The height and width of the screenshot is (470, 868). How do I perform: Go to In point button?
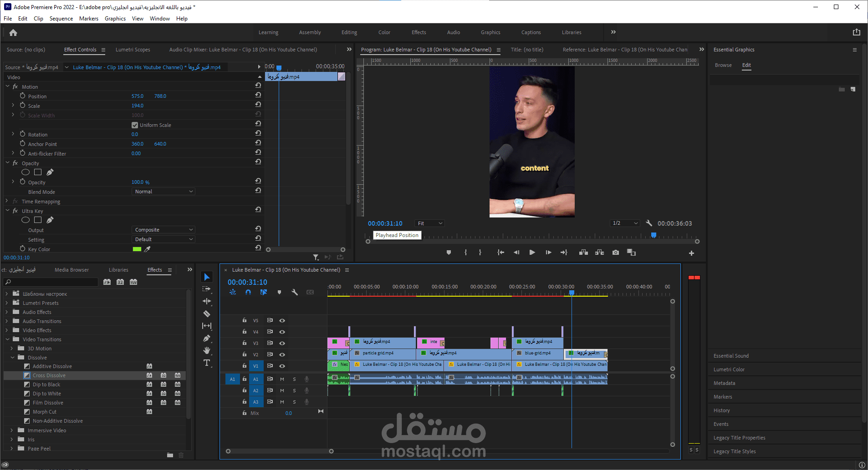click(500, 253)
